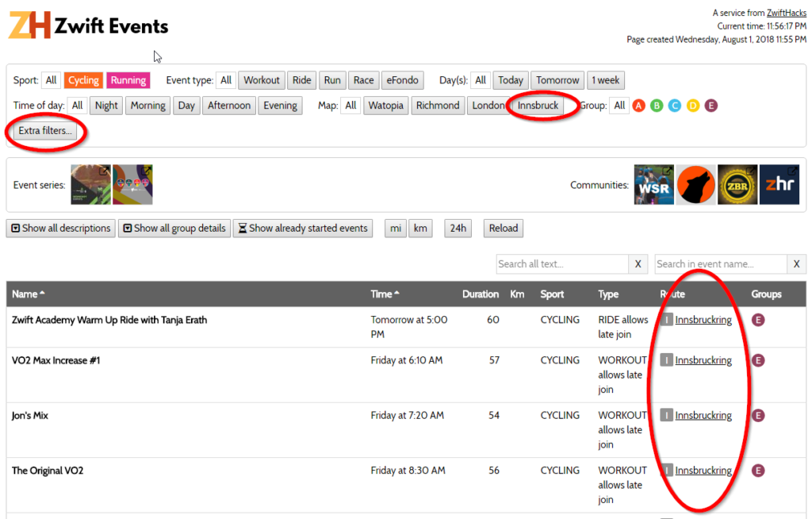This screenshot has width=812, height=519.
Task: Show already started events
Action: (x=303, y=228)
